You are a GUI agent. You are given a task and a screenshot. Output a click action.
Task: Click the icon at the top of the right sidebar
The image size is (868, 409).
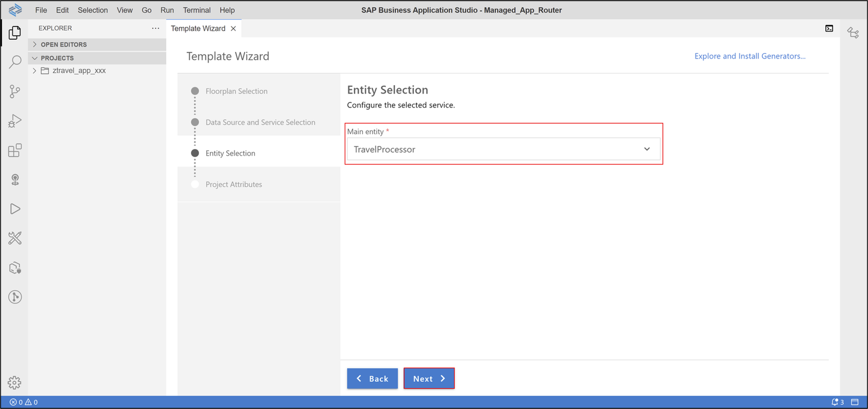click(x=853, y=33)
